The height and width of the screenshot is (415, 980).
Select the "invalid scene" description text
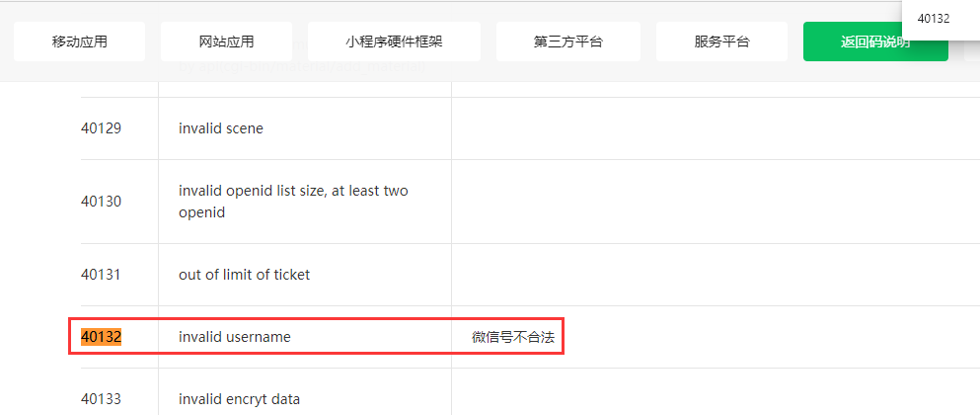[221, 128]
